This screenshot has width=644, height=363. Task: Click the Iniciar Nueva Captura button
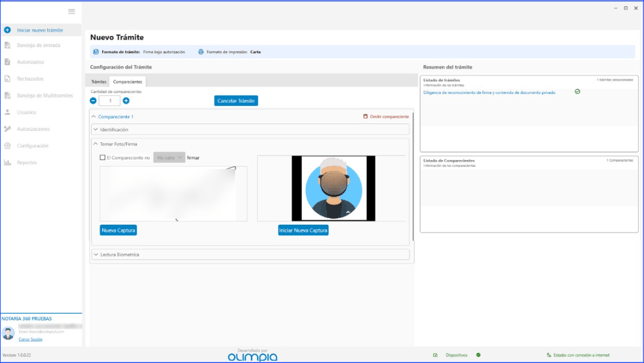click(x=303, y=230)
